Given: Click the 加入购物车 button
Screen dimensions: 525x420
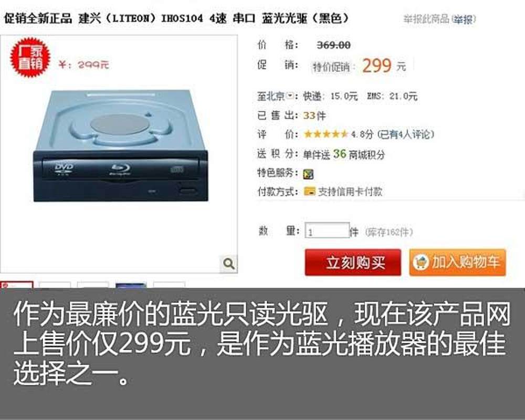Looking at the screenshot, I should [x=457, y=262].
